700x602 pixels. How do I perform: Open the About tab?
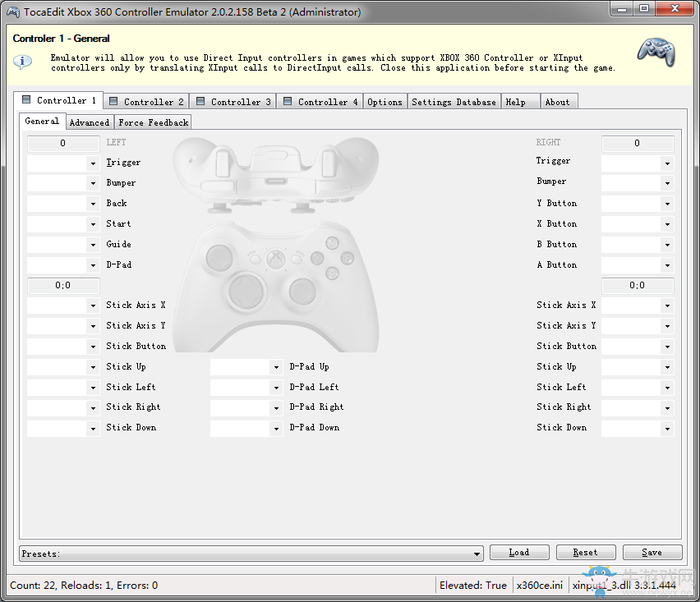(560, 102)
